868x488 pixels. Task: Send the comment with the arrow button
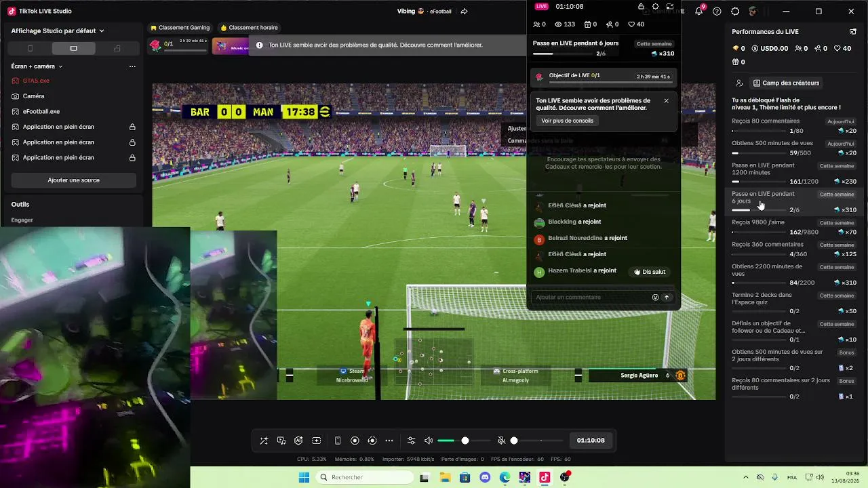tap(667, 297)
